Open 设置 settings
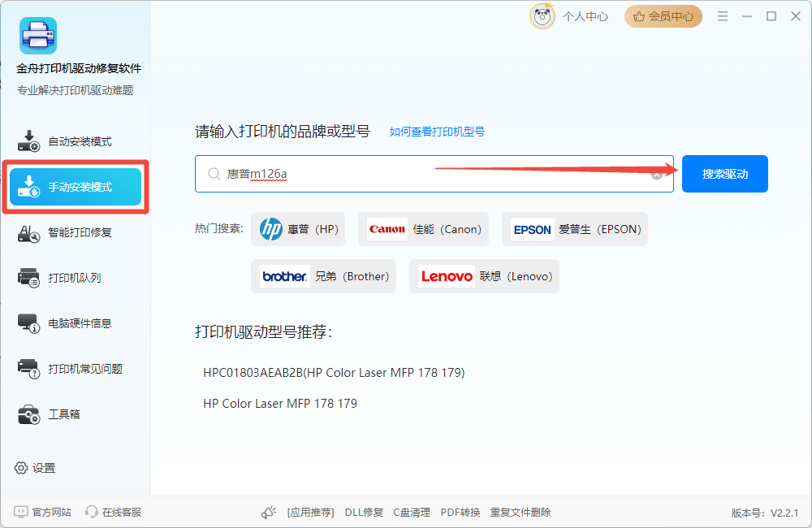Viewport: 812px width, 528px height. 35,468
